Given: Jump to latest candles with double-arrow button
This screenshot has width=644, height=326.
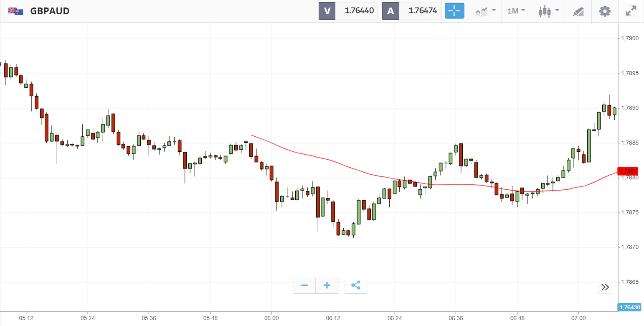Looking at the screenshot, I should (605, 287).
